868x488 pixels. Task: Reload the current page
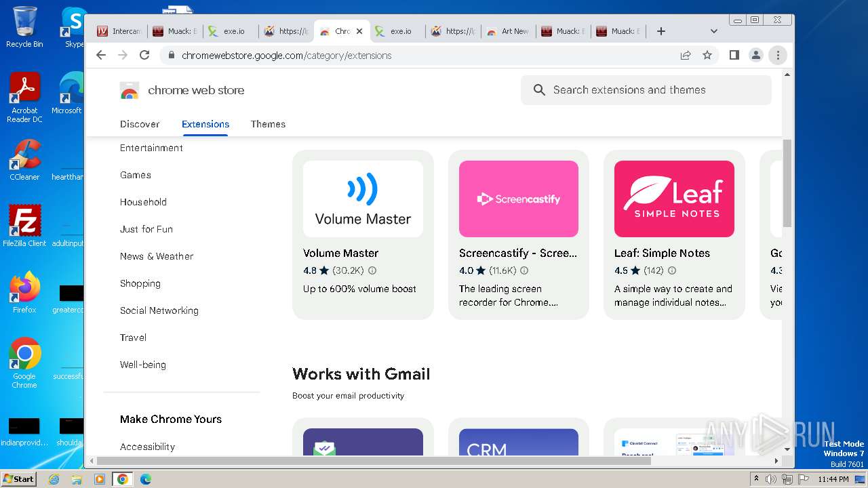pyautogui.click(x=144, y=55)
